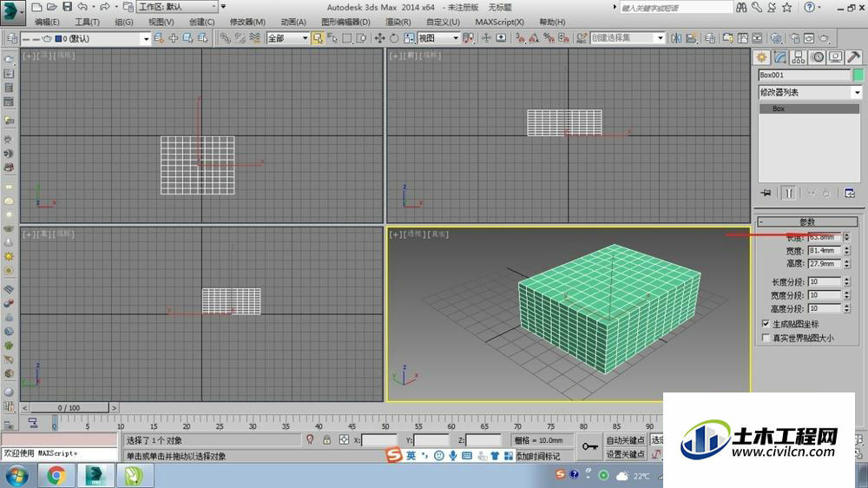The height and width of the screenshot is (488, 868).
Task: Select the Bind to Space Warp tool
Action: coord(254,38)
